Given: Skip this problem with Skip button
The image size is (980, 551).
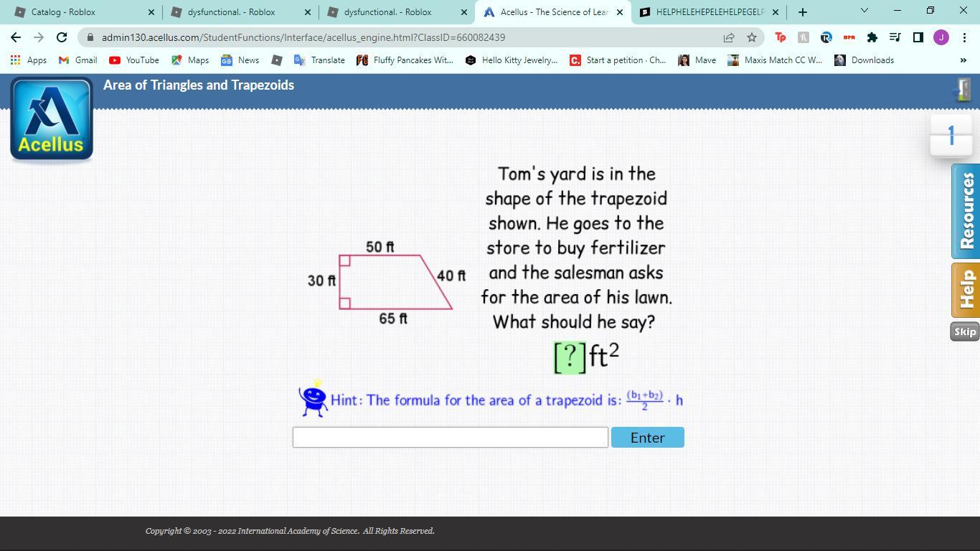Looking at the screenshot, I should tap(965, 331).
